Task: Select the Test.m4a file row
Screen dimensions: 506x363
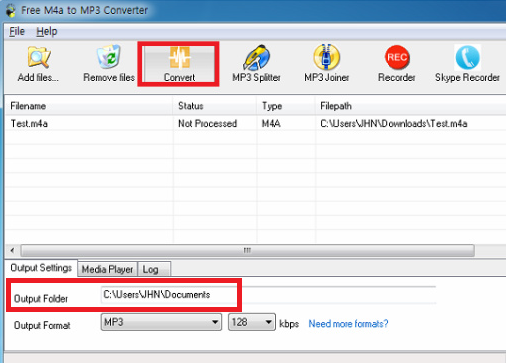Action: tap(256, 123)
